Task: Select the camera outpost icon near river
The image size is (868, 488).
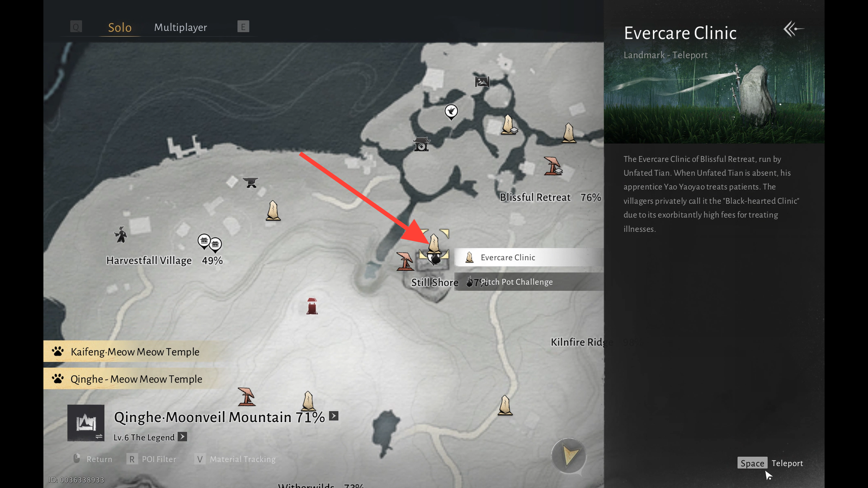Action: pos(421,144)
